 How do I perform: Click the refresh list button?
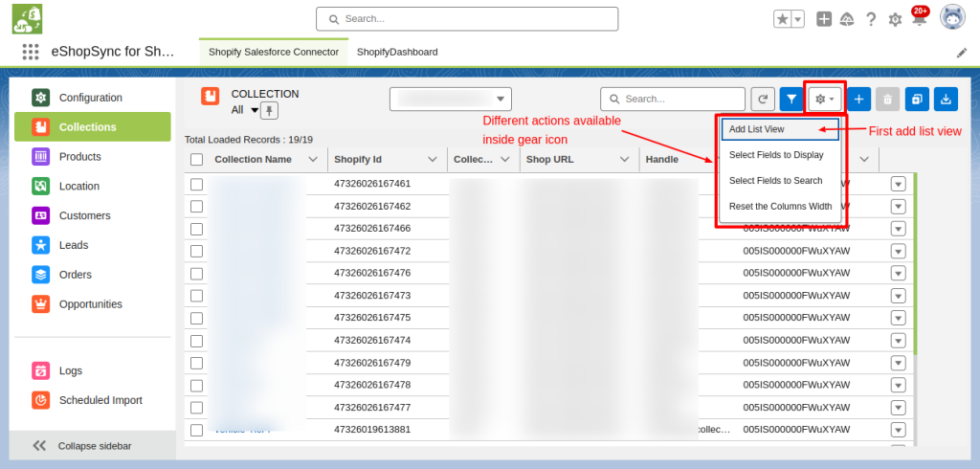click(763, 99)
